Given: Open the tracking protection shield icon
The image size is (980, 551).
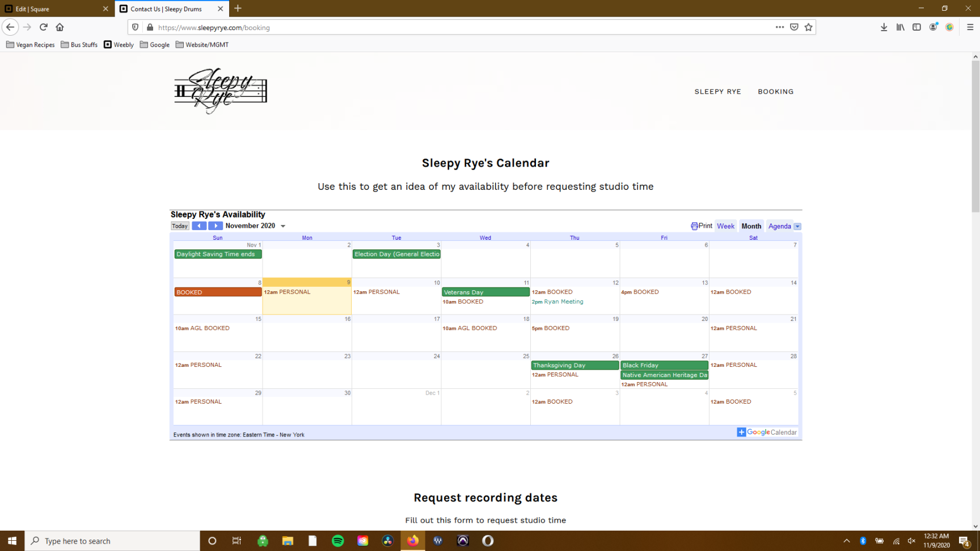Looking at the screenshot, I should point(135,27).
